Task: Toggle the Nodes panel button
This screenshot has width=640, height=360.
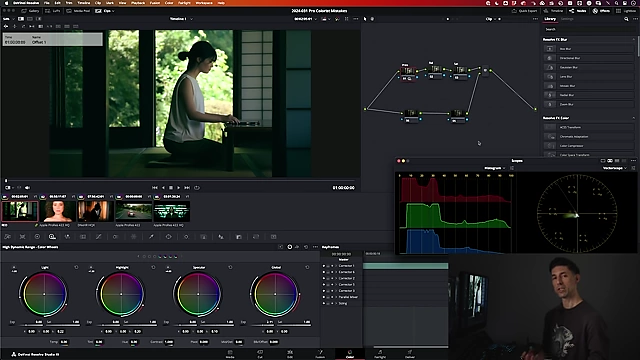Action: 578,11
